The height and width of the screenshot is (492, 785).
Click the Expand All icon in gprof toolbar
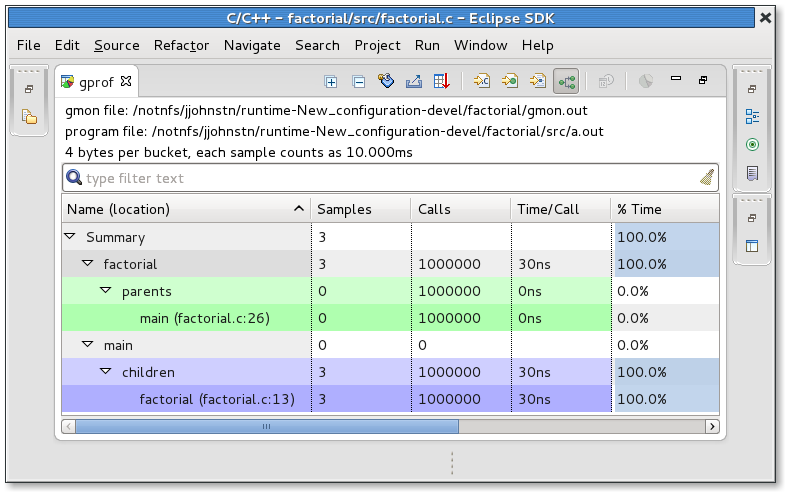tap(330, 82)
